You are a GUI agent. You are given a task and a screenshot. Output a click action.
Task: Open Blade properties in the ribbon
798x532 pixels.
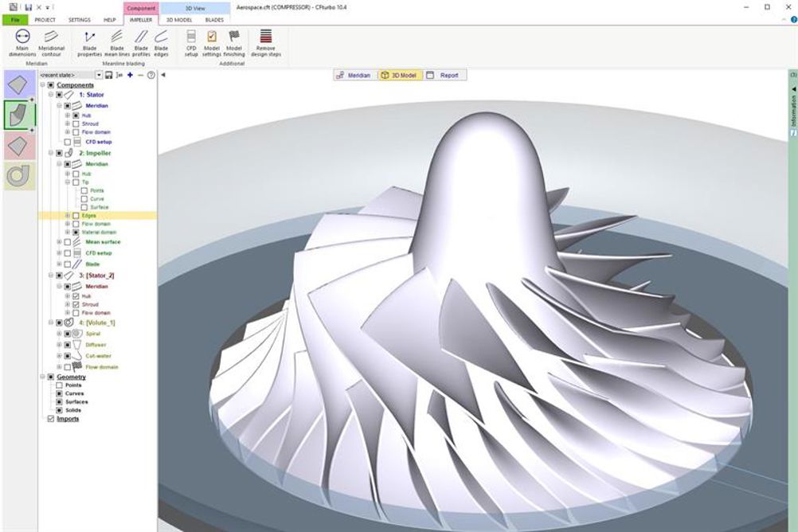coord(89,43)
